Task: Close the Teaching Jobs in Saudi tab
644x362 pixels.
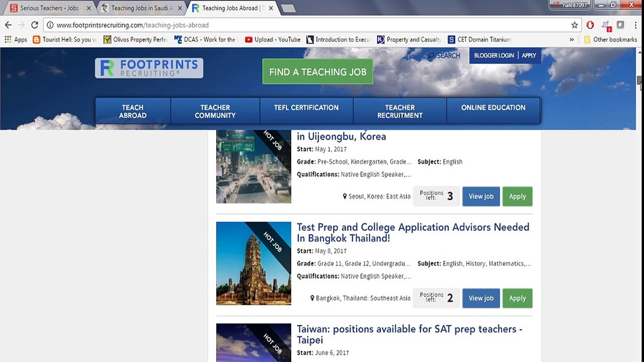Action: [180, 8]
